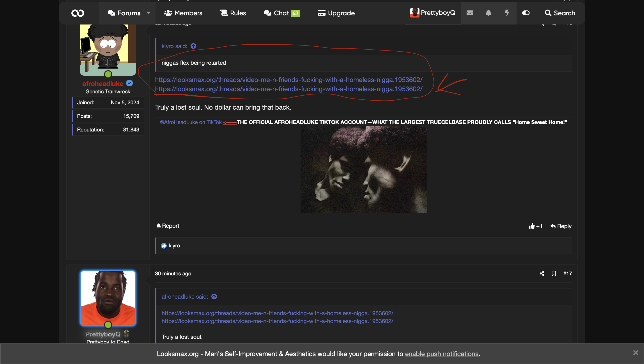Open the PrettyboyQ account menu
This screenshot has height=364, width=644.
(x=432, y=13)
